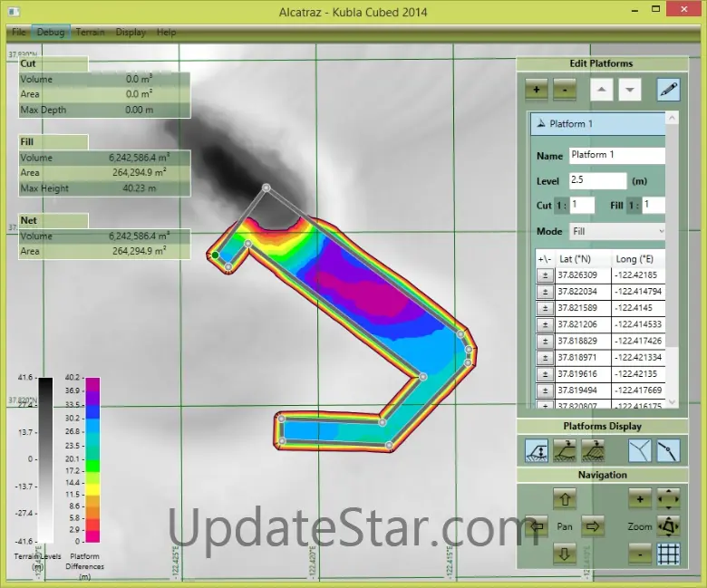
Task: Toggle the pencil draw platform tool
Action: tap(668, 89)
